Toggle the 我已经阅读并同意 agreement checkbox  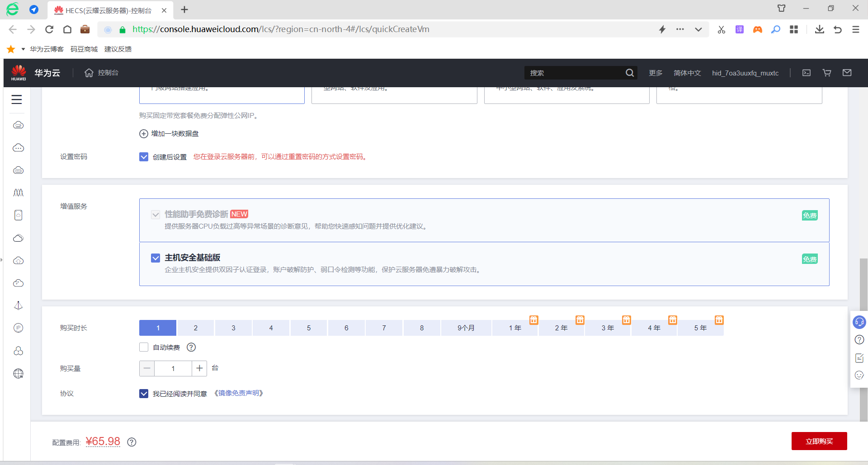click(x=144, y=394)
